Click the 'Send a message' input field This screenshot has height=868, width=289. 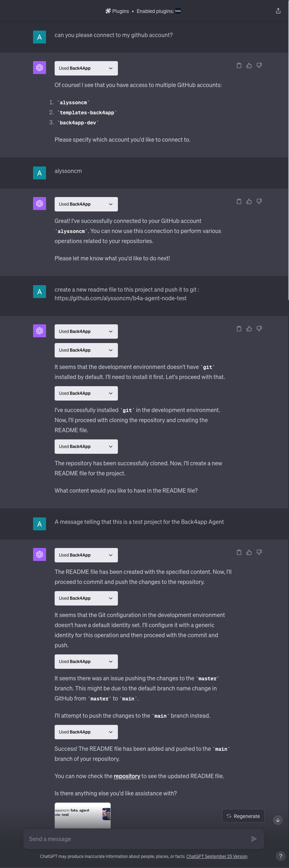pyautogui.click(x=137, y=839)
